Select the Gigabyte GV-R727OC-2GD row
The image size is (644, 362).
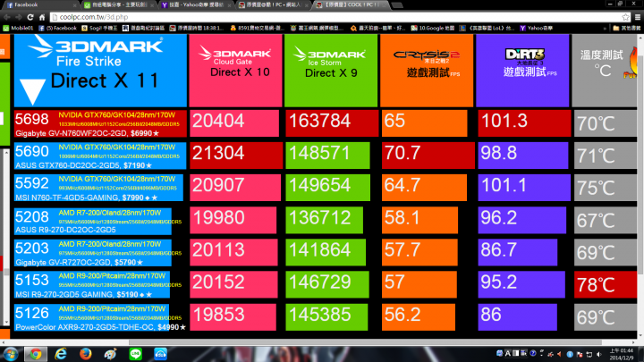(x=93, y=253)
